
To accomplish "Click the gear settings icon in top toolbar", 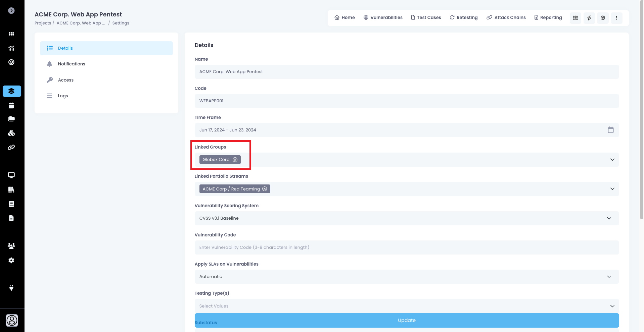I will pos(603,18).
